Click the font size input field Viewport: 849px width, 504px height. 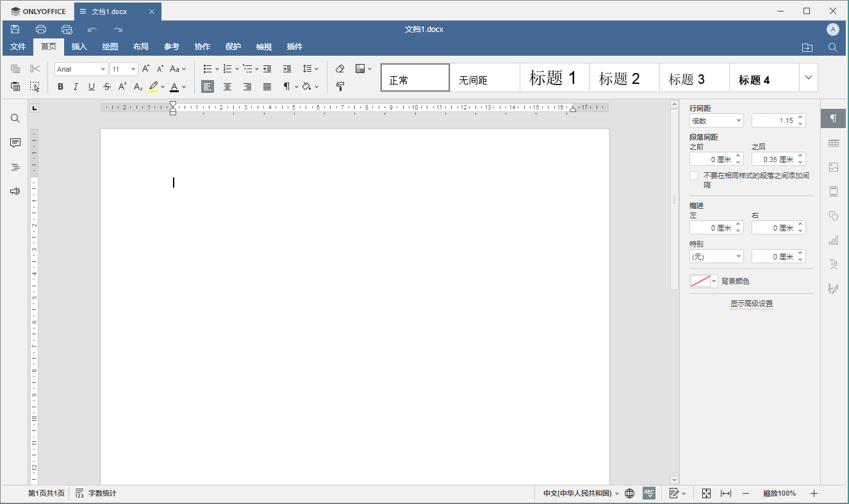[119, 69]
